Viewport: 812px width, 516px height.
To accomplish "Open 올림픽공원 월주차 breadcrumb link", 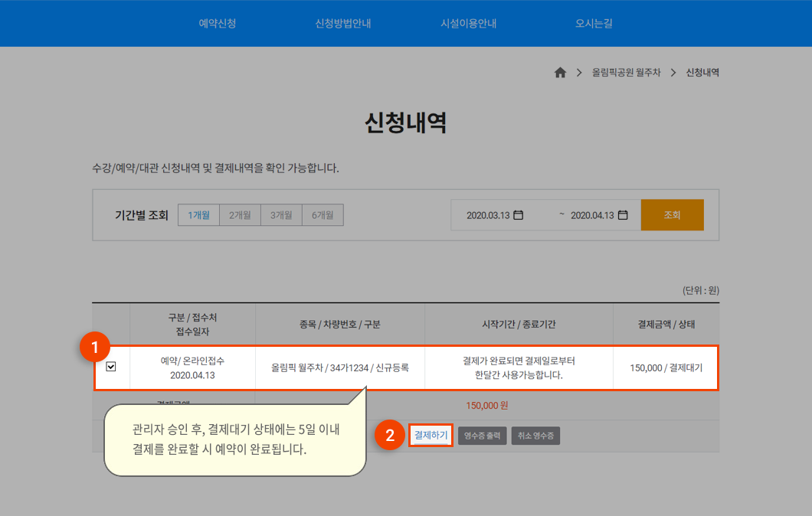I will (x=627, y=73).
